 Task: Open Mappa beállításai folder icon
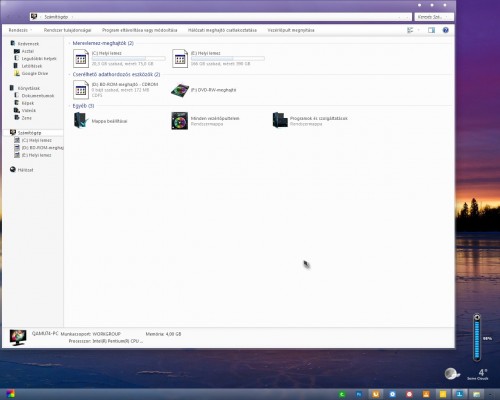coord(81,121)
